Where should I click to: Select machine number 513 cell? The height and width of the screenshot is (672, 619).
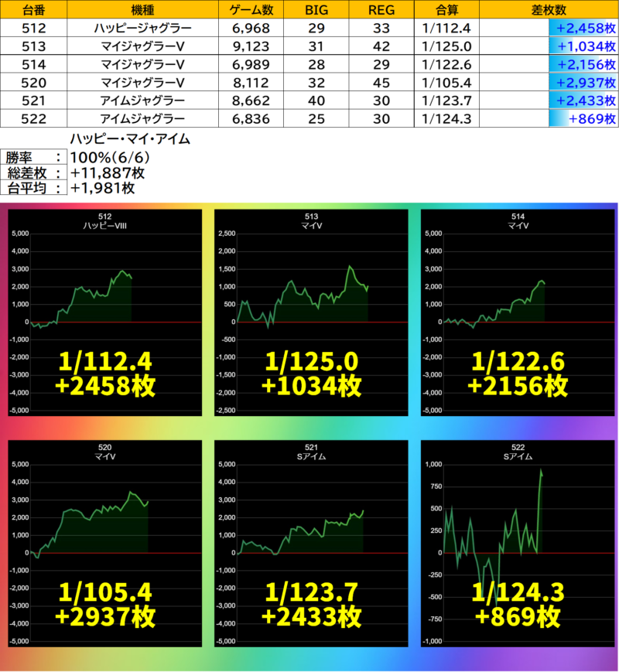(33, 46)
